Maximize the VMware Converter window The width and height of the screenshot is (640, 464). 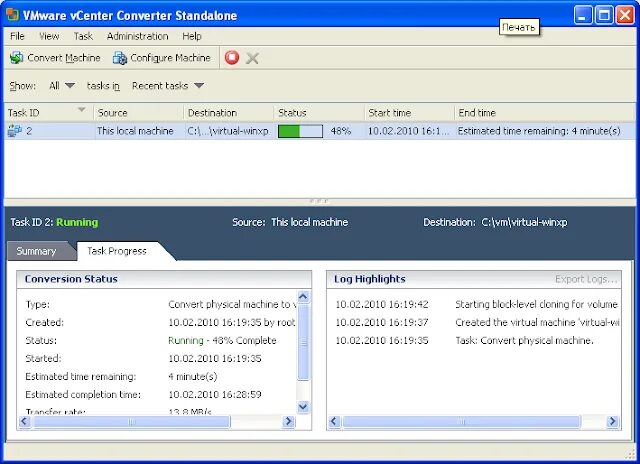click(x=604, y=15)
